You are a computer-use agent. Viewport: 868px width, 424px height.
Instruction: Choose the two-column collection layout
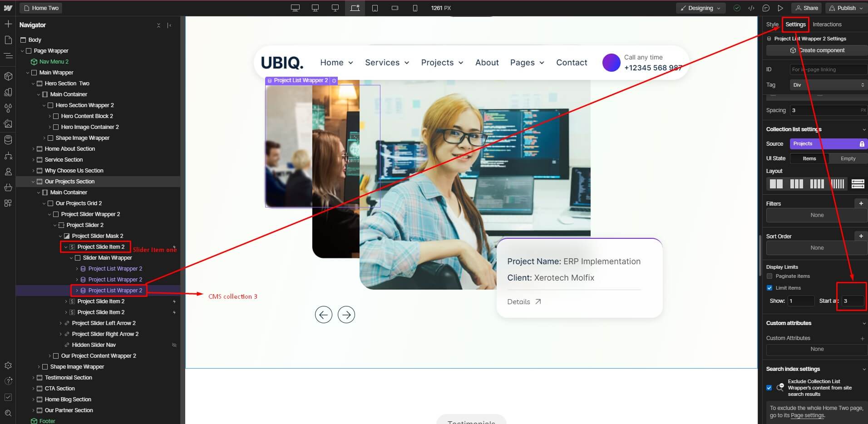tap(776, 183)
